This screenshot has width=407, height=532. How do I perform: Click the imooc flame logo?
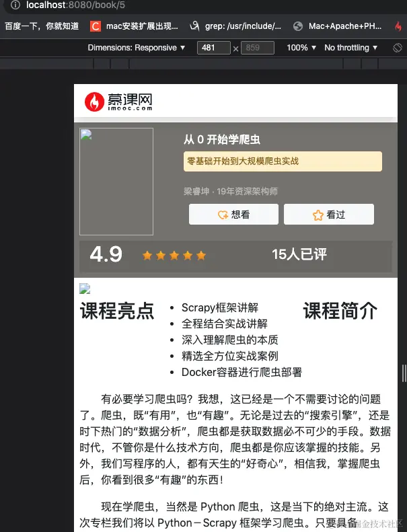coord(94,102)
